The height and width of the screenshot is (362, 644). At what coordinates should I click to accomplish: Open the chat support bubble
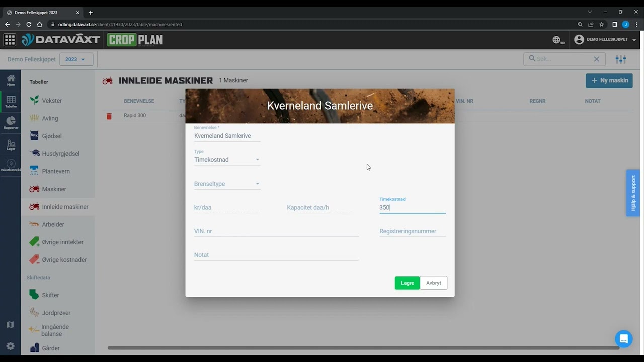point(623,339)
